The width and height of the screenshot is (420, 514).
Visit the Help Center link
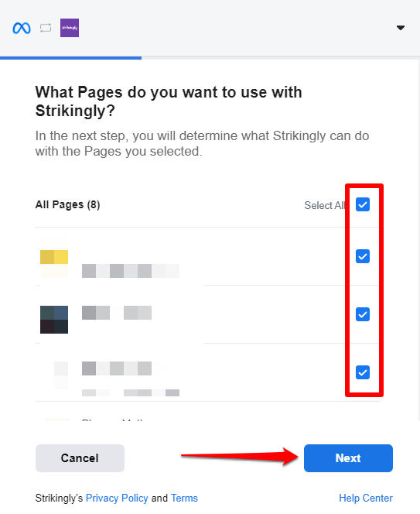366,498
